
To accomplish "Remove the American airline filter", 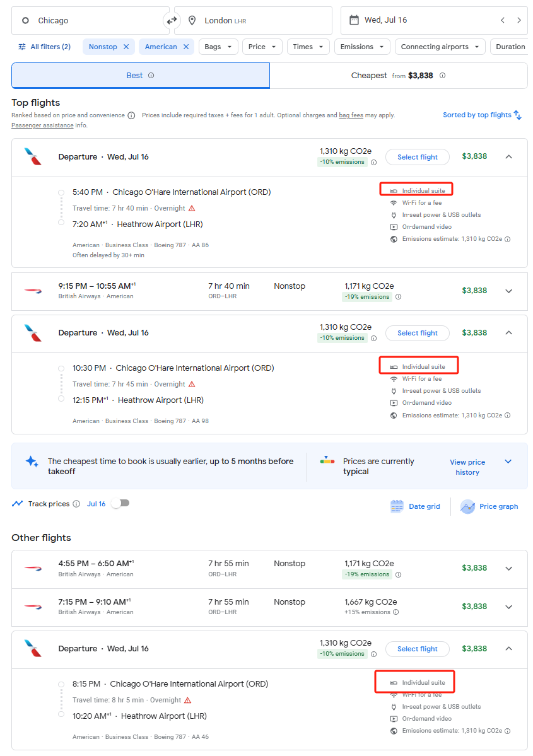I will pos(185,47).
